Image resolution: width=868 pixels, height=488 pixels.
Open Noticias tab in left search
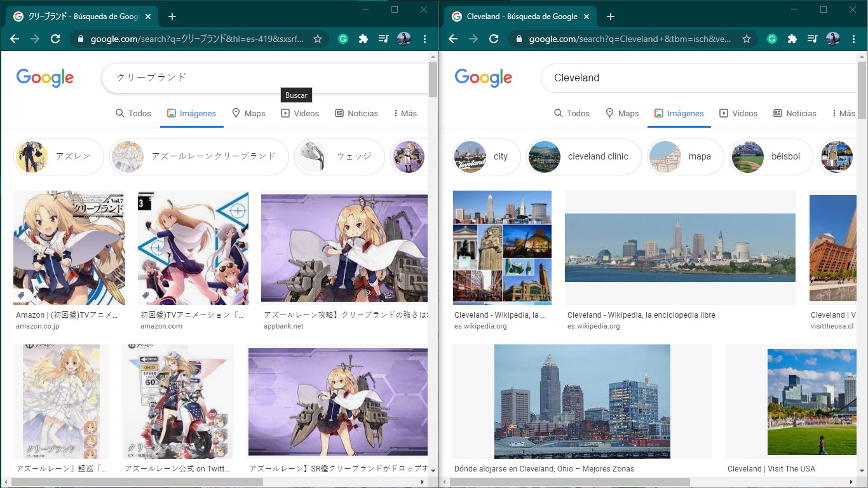coord(356,113)
